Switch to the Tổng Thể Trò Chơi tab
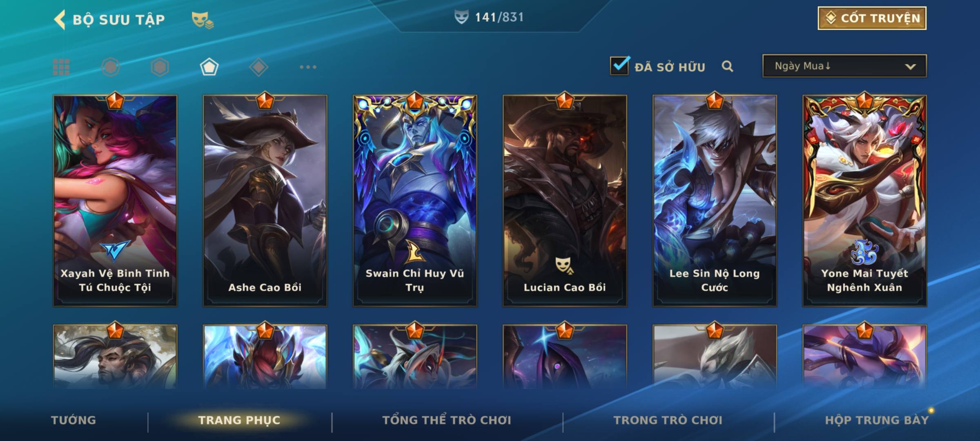The width and height of the screenshot is (980, 441). (x=447, y=420)
